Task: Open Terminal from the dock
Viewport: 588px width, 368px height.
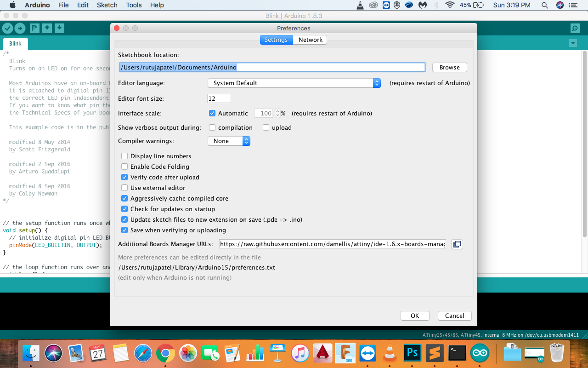Action: pyautogui.click(x=457, y=353)
